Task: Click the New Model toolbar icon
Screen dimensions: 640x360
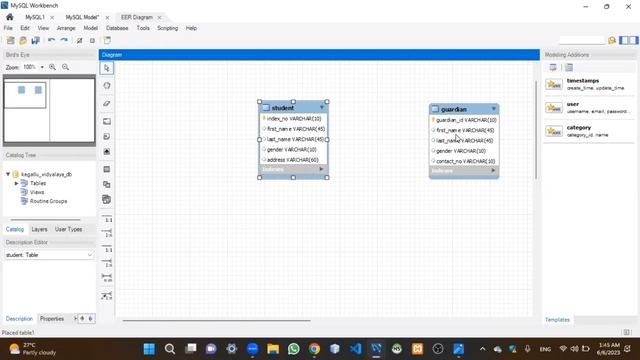Action: tap(11, 40)
